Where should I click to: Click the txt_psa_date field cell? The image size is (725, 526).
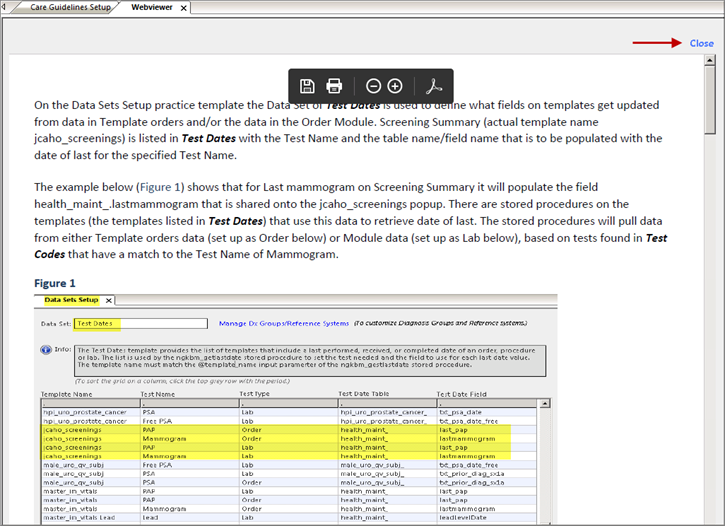[461, 412]
